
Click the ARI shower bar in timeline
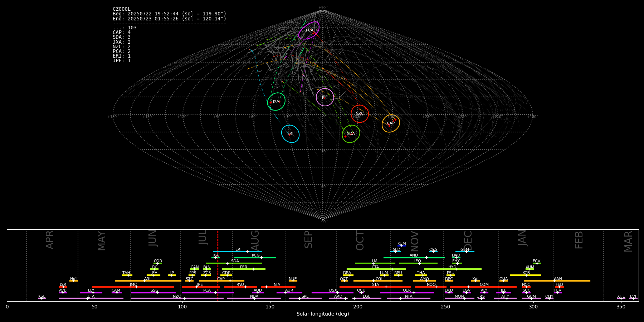148,281
